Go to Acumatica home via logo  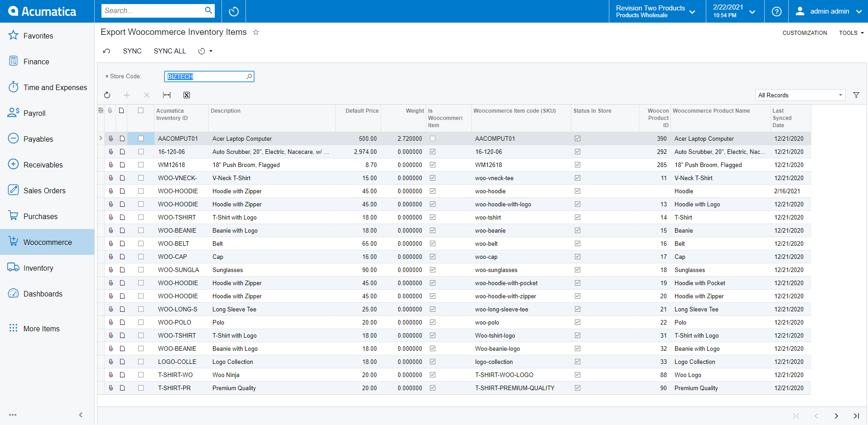[42, 11]
